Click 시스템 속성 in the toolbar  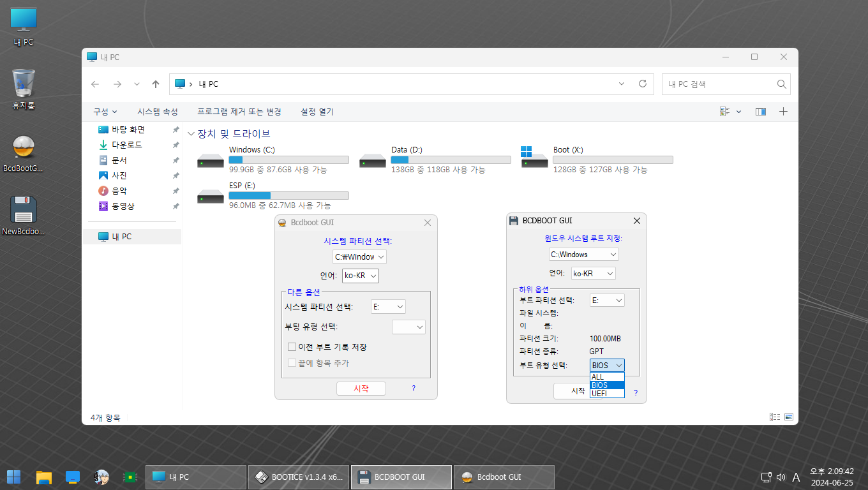158,112
